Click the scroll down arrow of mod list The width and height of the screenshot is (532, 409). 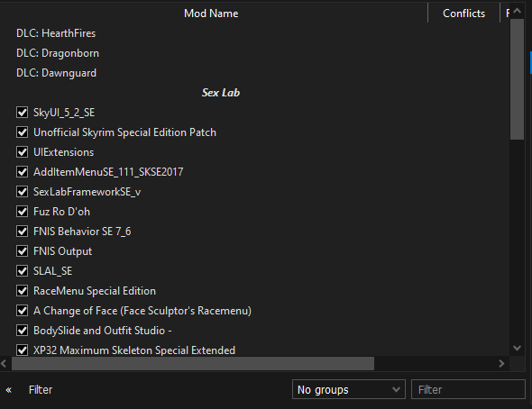coord(517,348)
